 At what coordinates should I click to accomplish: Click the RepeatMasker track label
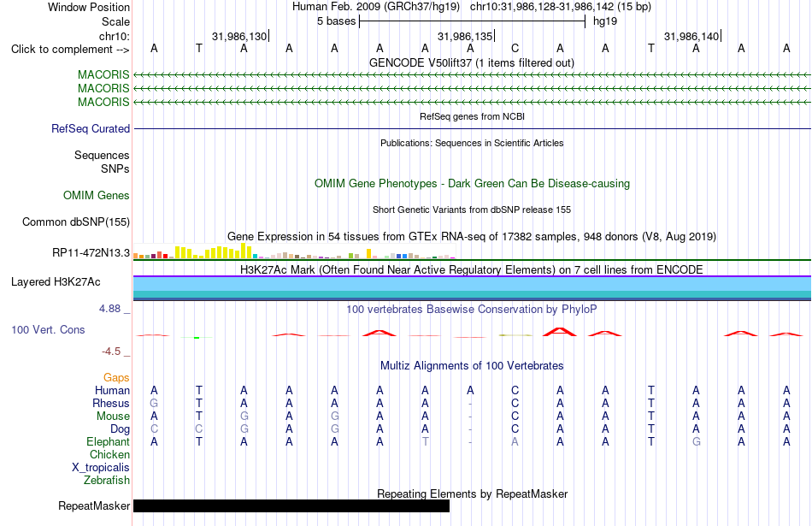94,505
